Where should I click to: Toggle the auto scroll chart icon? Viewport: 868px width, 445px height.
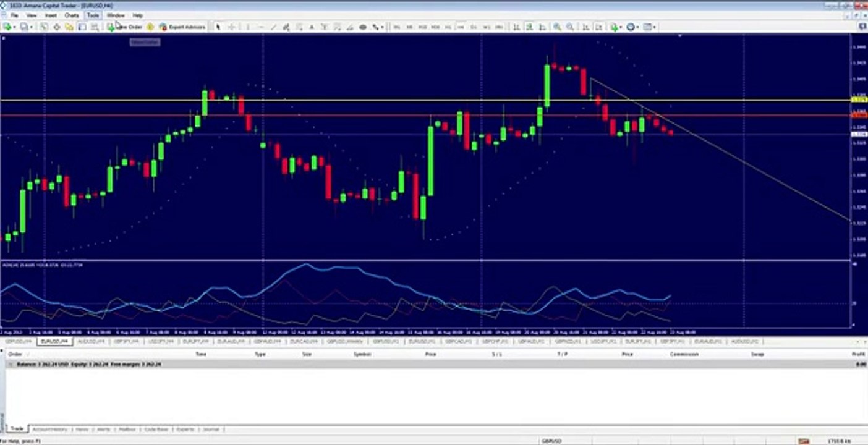click(x=585, y=27)
